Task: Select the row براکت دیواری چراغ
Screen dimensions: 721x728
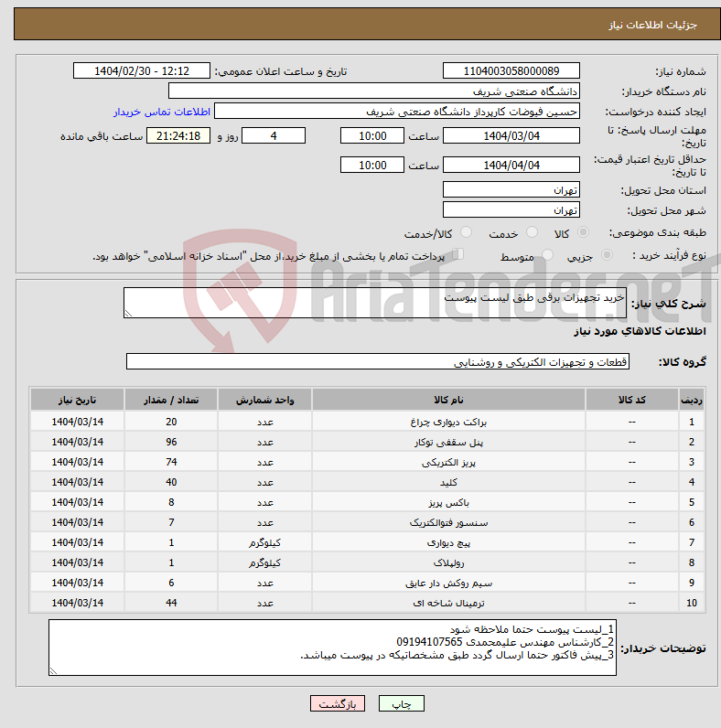Action: coord(368,422)
